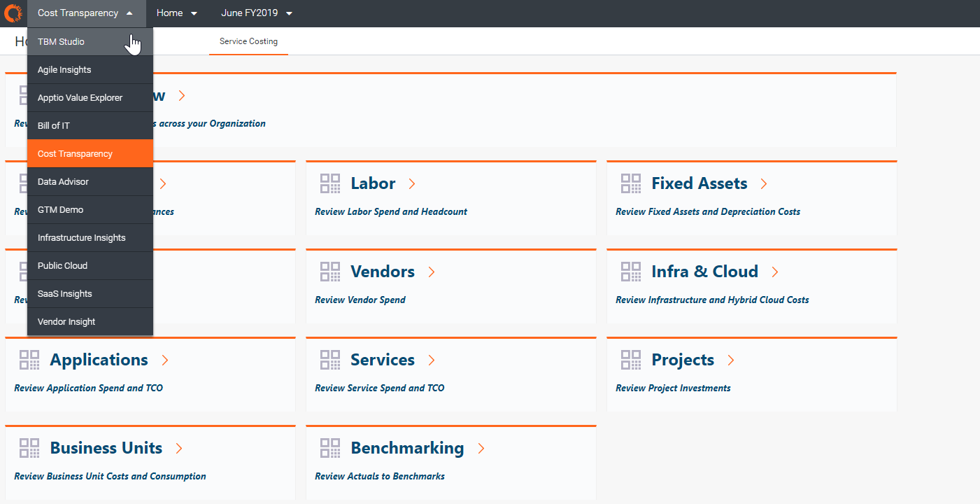Click the Apptio logo icon
980x504 pixels.
13,13
